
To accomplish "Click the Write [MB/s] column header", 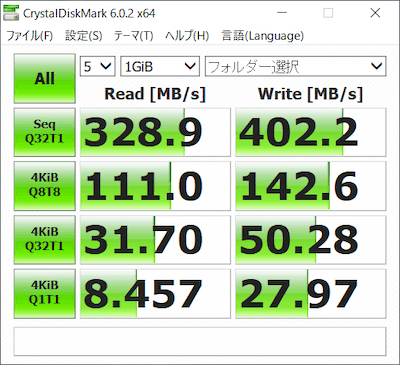I will pyautogui.click(x=310, y=94).
